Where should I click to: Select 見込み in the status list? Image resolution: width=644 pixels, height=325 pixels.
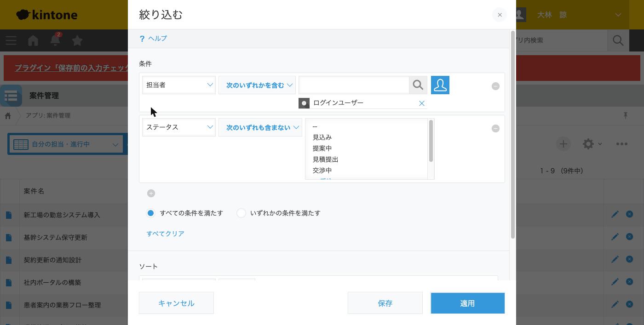[367, 137]
